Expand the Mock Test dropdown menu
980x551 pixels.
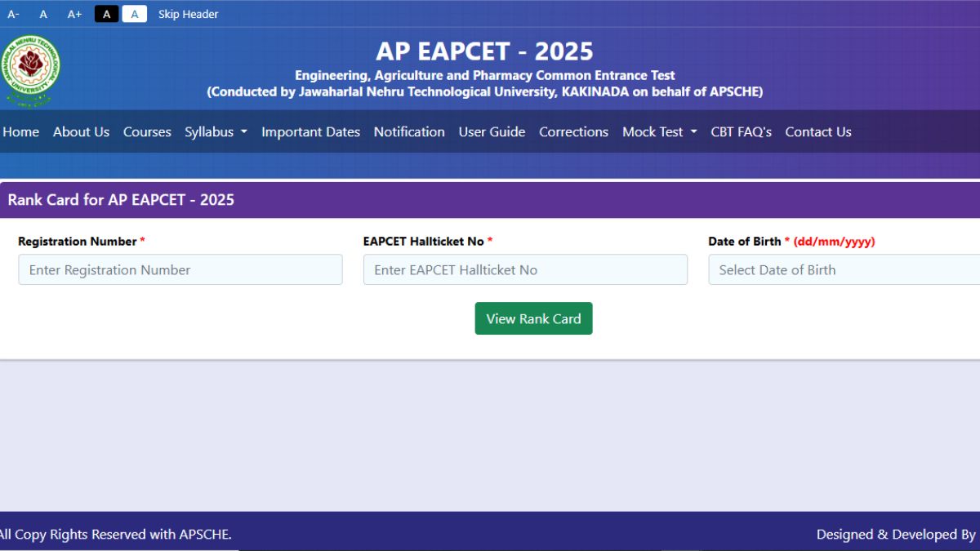[x=660, y=131]
